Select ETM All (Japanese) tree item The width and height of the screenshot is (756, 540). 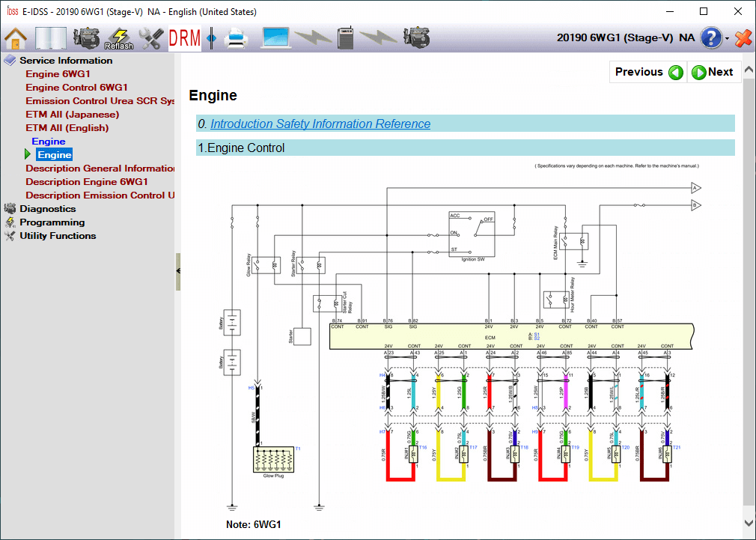point(72,115)
